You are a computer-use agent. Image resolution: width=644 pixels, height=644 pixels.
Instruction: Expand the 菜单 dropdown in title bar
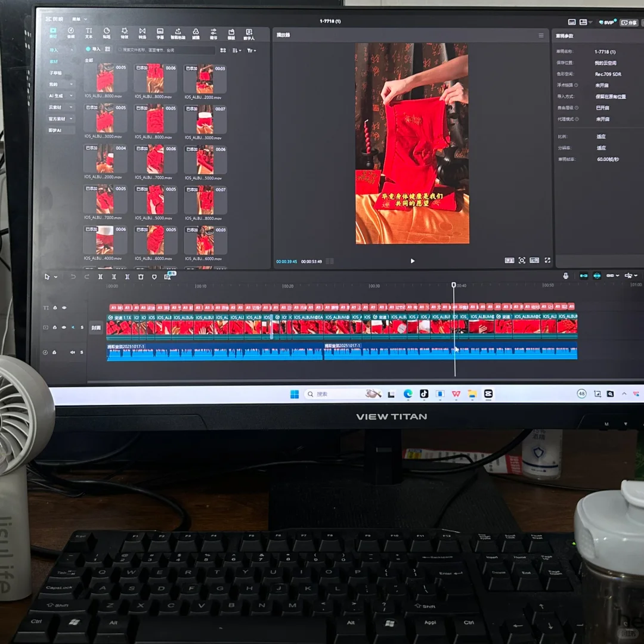click(x=79, y=19)
